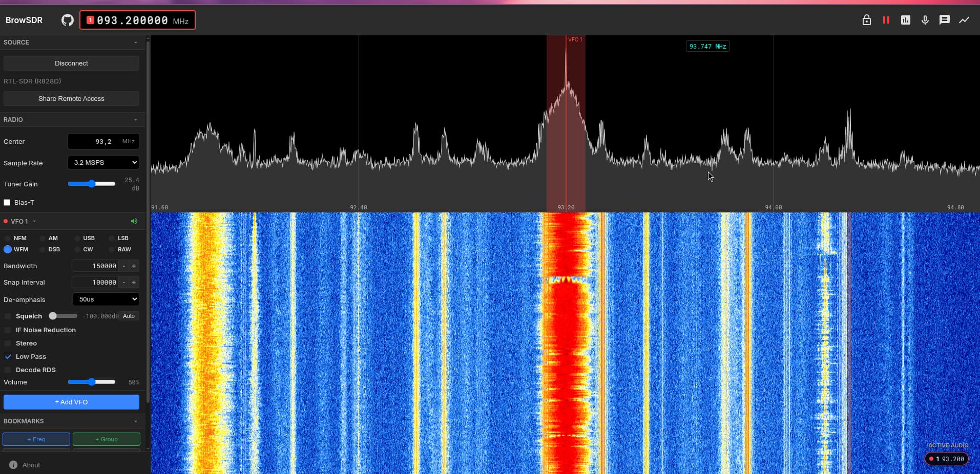Screen dimensions: 980x474
Task: Open the spectrum chart icon
Action: point(905,20)
